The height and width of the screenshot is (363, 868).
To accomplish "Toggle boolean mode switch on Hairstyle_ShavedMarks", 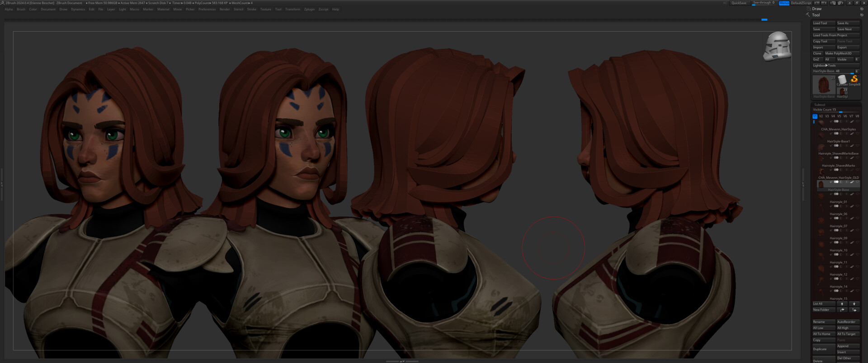I will point(836,158).
